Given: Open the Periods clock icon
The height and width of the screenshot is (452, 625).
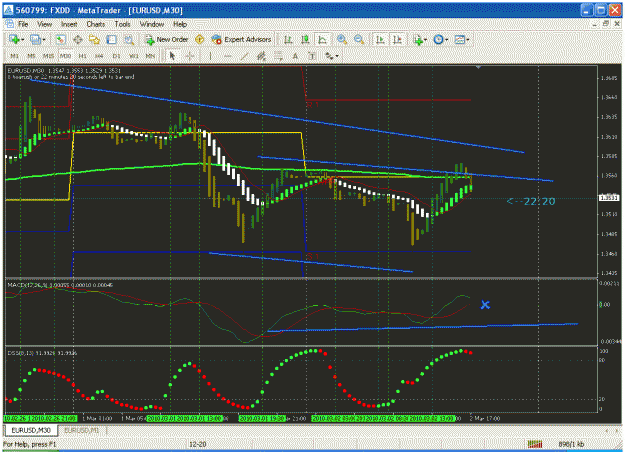Looking at the screenshot, I should pos(438,39).
